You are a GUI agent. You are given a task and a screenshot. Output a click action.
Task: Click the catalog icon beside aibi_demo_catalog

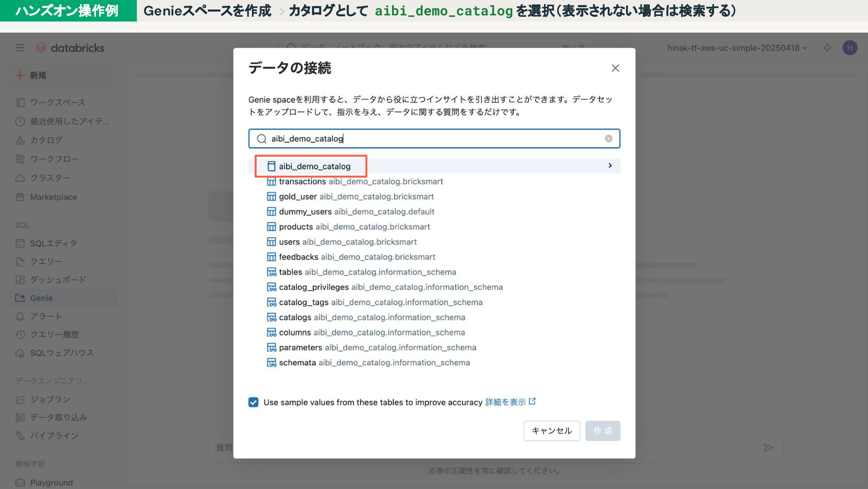[271, 166]
